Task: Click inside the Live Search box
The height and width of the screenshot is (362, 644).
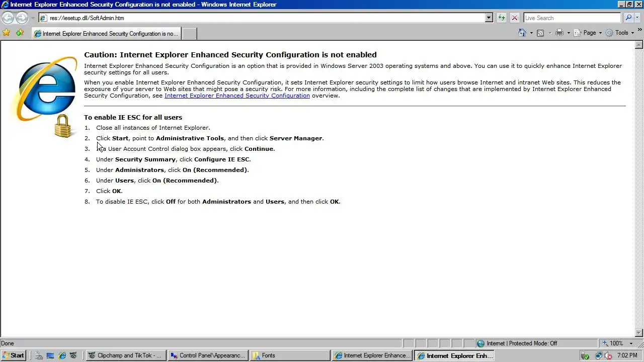Action: point(572,18)
